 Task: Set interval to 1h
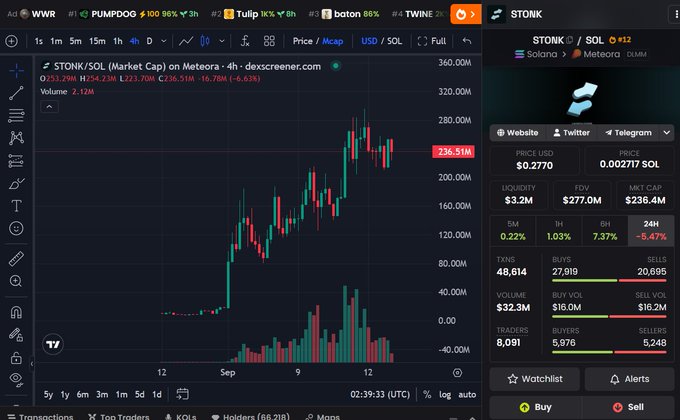[x=118, y=41]
